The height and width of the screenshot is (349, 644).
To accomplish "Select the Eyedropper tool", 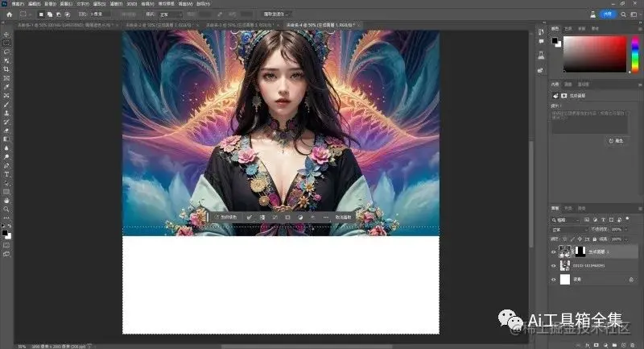I will click(6, 87).
